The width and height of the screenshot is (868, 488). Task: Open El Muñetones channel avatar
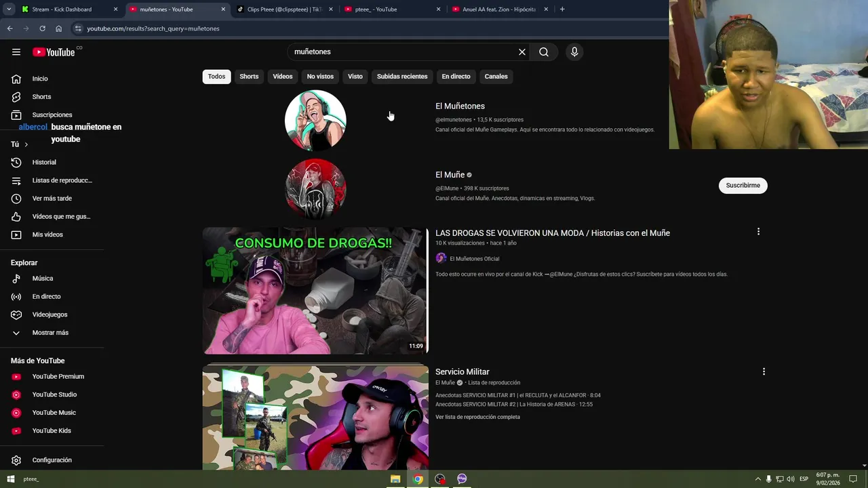click(x=315, y=121)
